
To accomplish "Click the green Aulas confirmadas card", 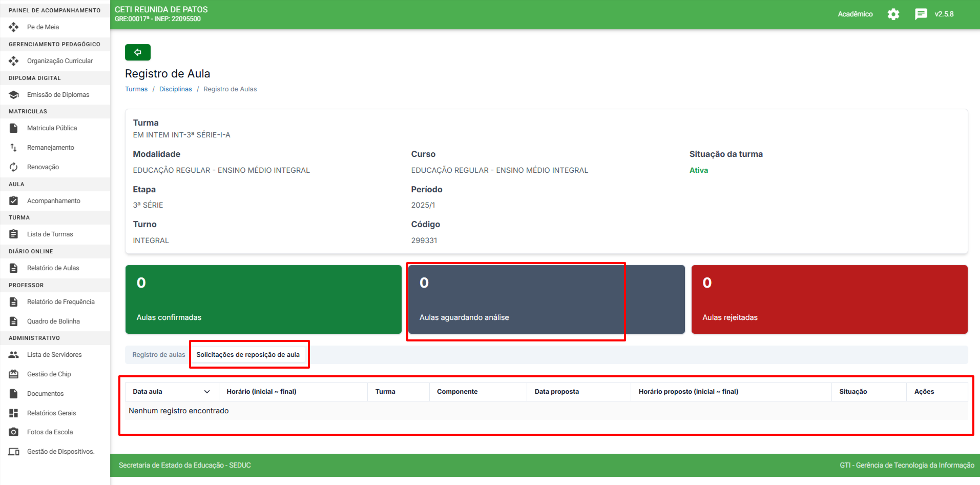I will pyautogui.click(x=263, y=299).
